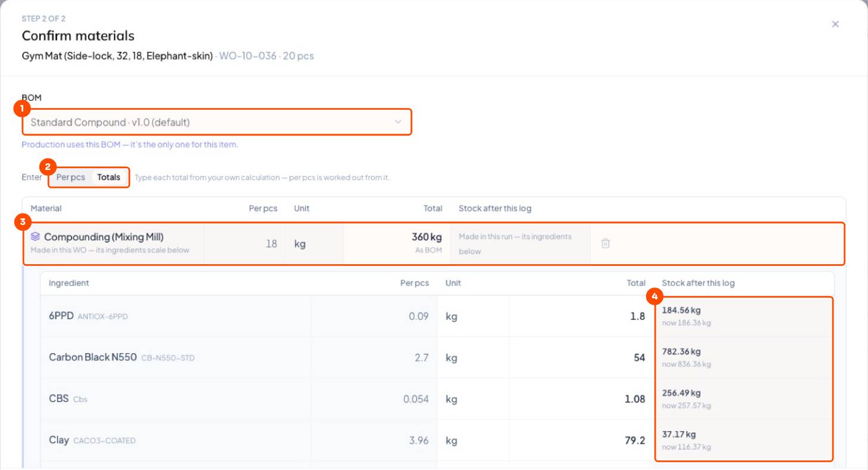Click the Ingredient column header
This screenshot has width=868, height=470.
(69, 283)
